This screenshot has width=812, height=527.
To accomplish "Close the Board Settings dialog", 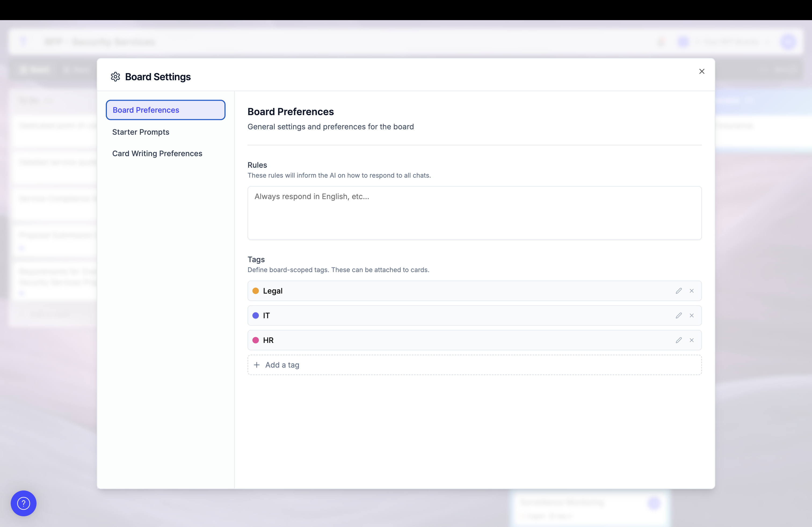I will click(x=702, y=71).
